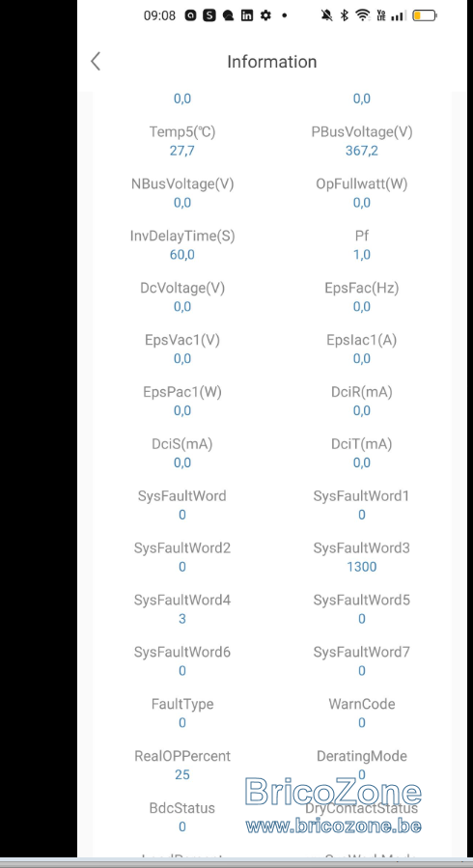Tap the SysFaultWord4 value 3
The image size is (473, 868).
point(182,619)
